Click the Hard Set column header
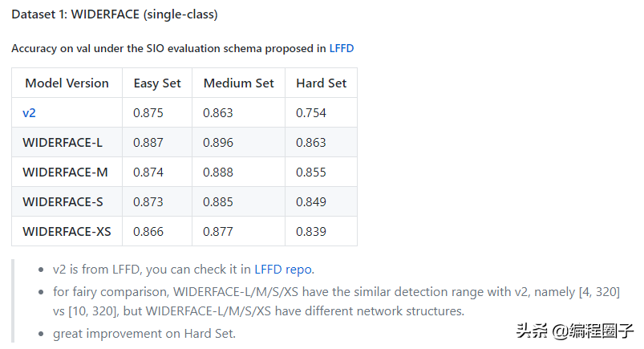The image size is (644, 349). [321, 83]
